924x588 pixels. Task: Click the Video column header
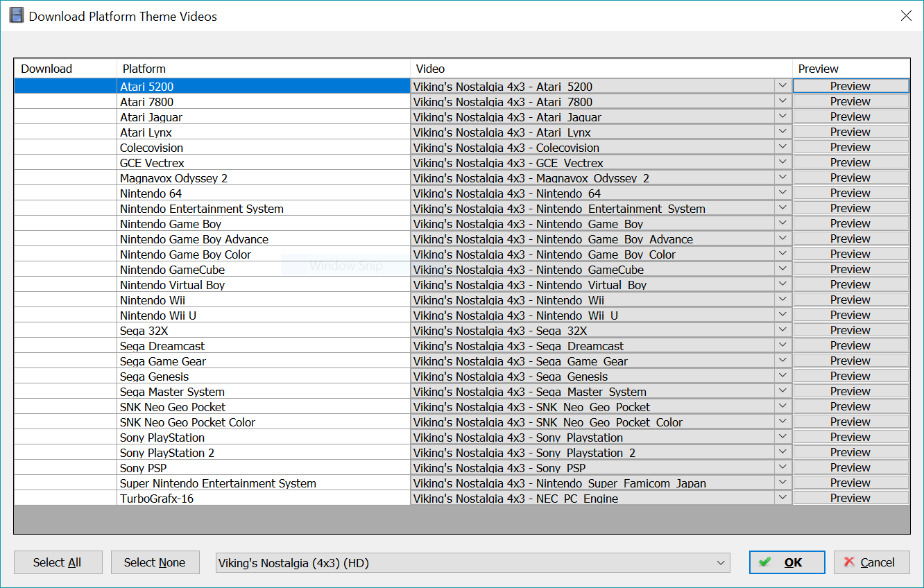coord(601,69)
